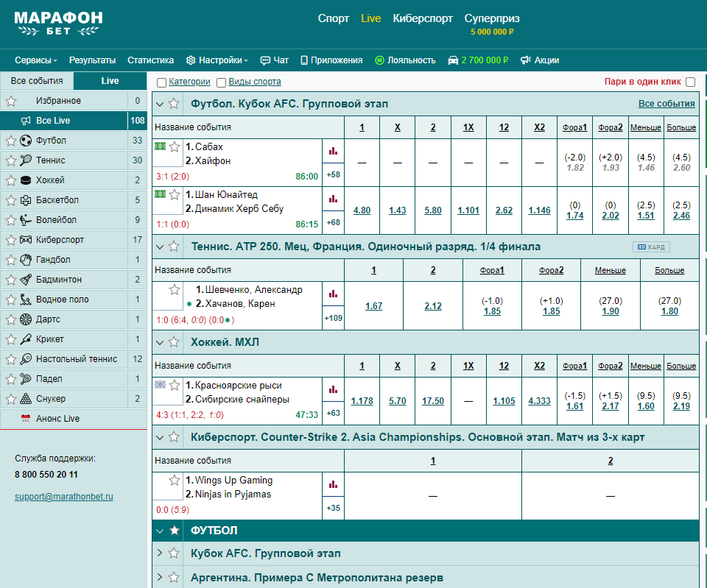Click the volleyball player icon in sidebar

[x=26, y=220]
